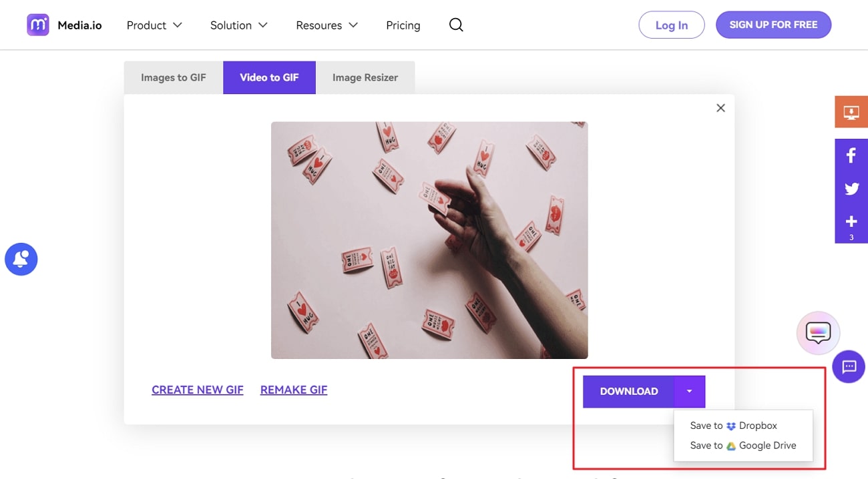Viewport: 868px width, 479px height.
Task: Open the search magnifier icon
Action: pyautogui.click(x=456, y=25)
